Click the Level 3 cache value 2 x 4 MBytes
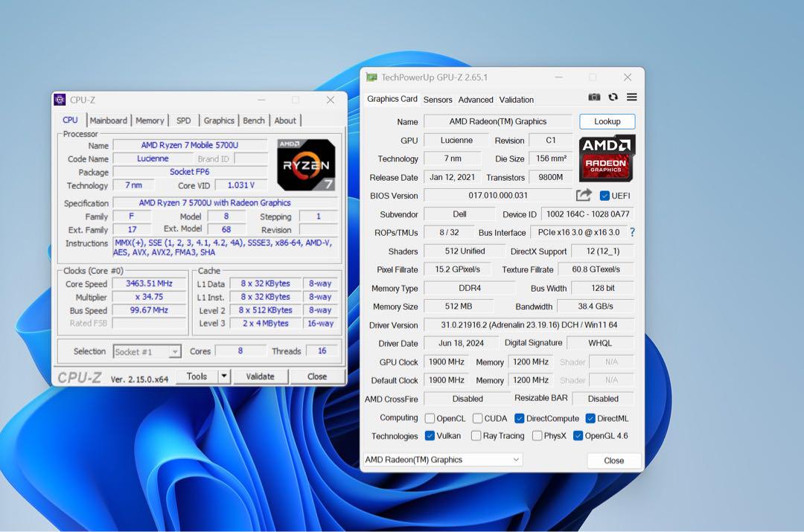This screenshot has height=532, width=804. tap(266, 324)
